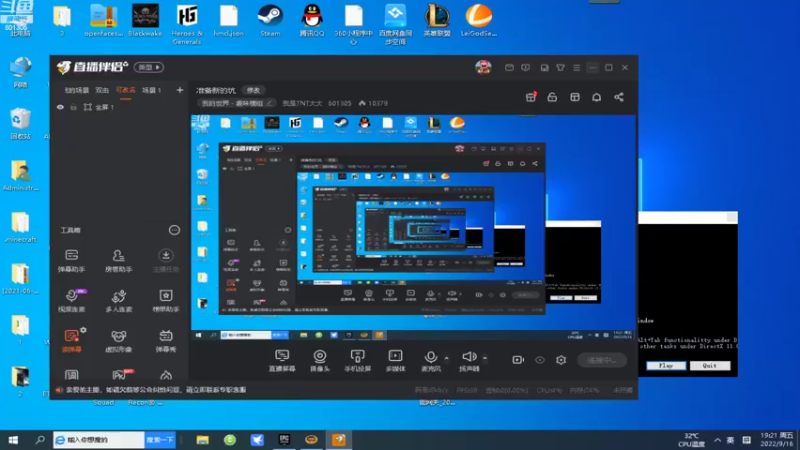800x450 pixels.
Task: Click the settings cog badge on orange danmaku tool
Action: coord(83,331)
